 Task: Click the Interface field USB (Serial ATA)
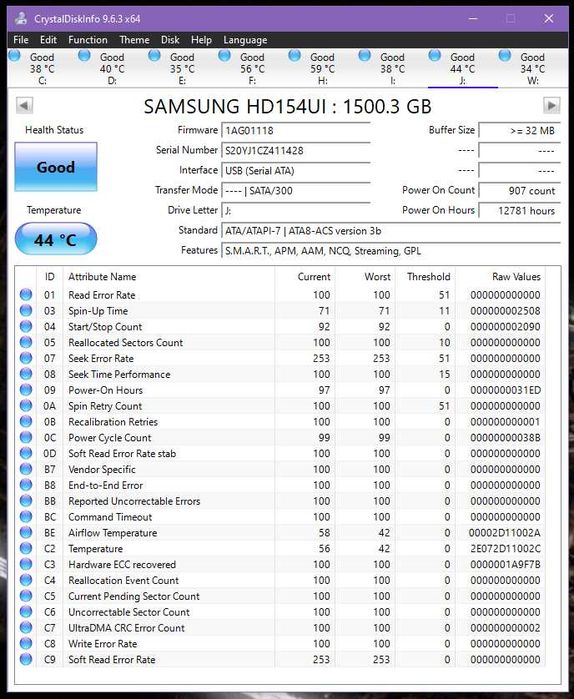[296, 170]
